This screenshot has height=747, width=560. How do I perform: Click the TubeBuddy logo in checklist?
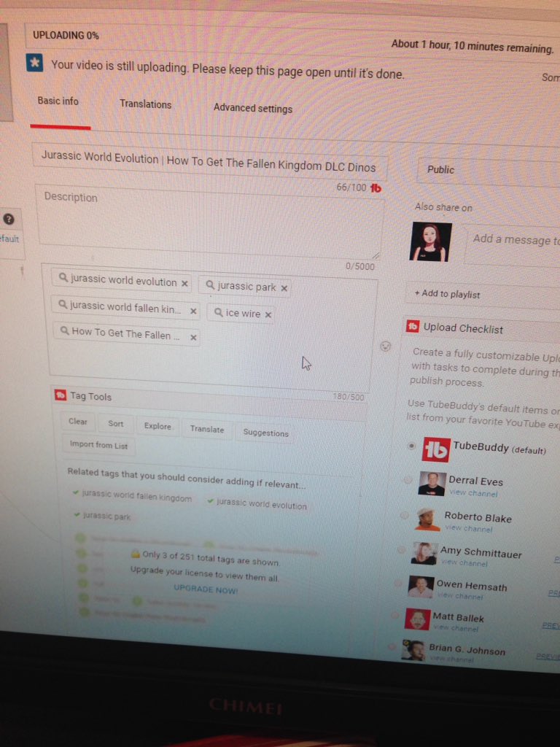coord(436,449)
